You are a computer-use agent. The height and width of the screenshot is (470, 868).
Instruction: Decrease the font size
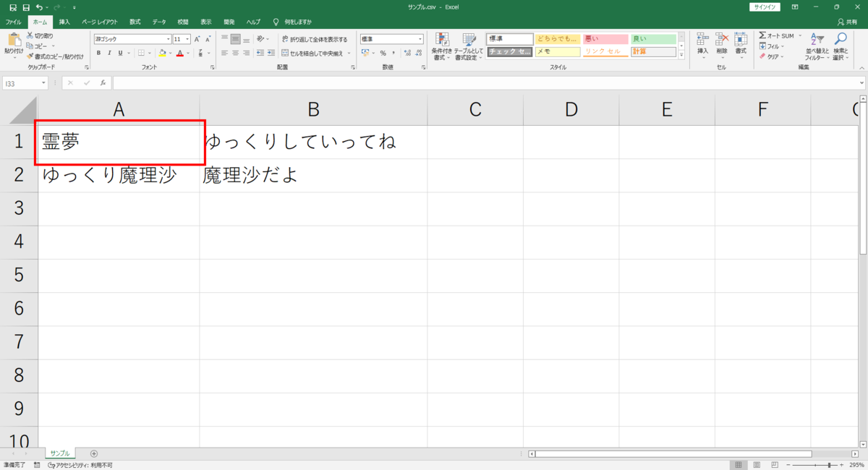click(208, 39)
